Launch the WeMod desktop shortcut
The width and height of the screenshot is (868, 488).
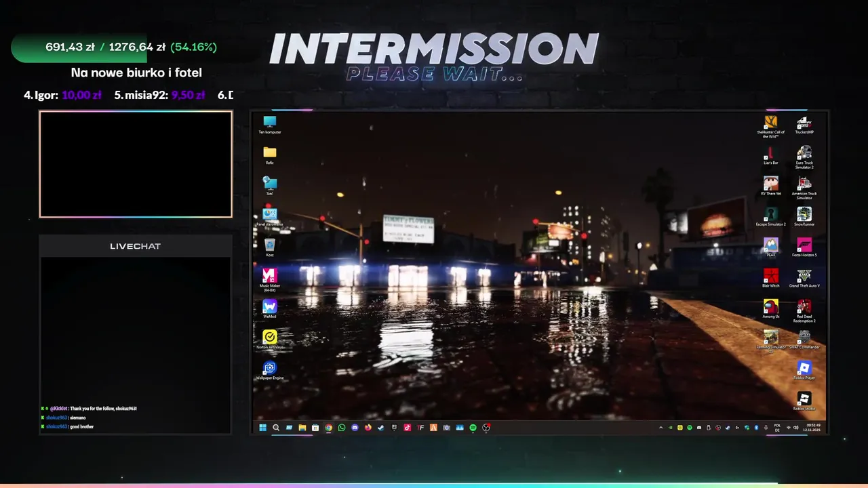click(x=270, y=309)
